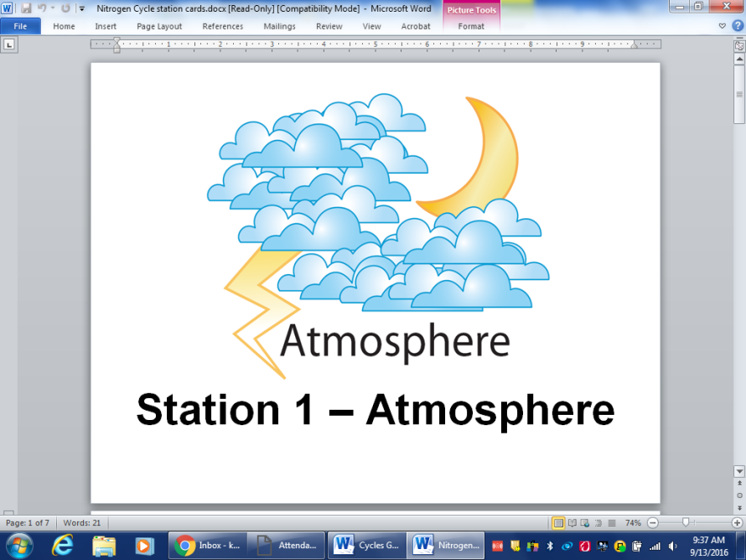This screenshot has height=560, width=746.
Task: Undo the last action
Action: click(x=44, y=8)
